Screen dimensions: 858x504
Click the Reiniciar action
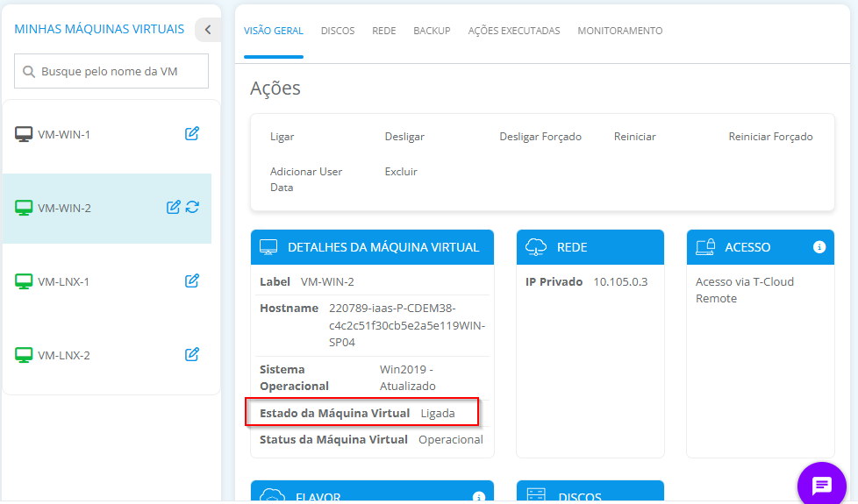point(635,137)
